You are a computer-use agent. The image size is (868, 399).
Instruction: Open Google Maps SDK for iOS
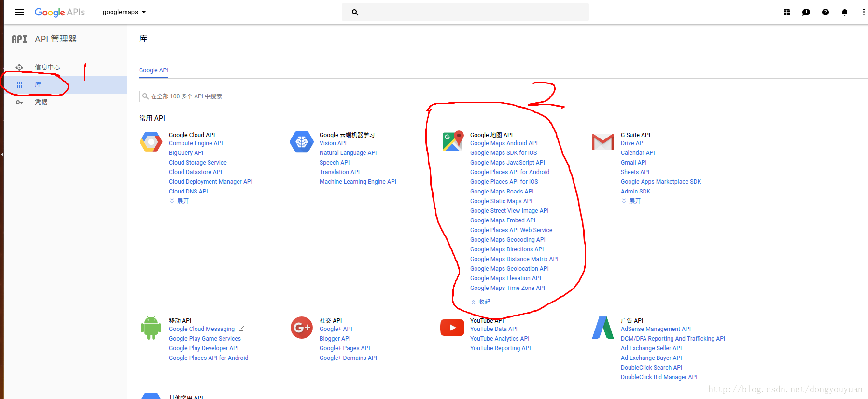point(504,153)
